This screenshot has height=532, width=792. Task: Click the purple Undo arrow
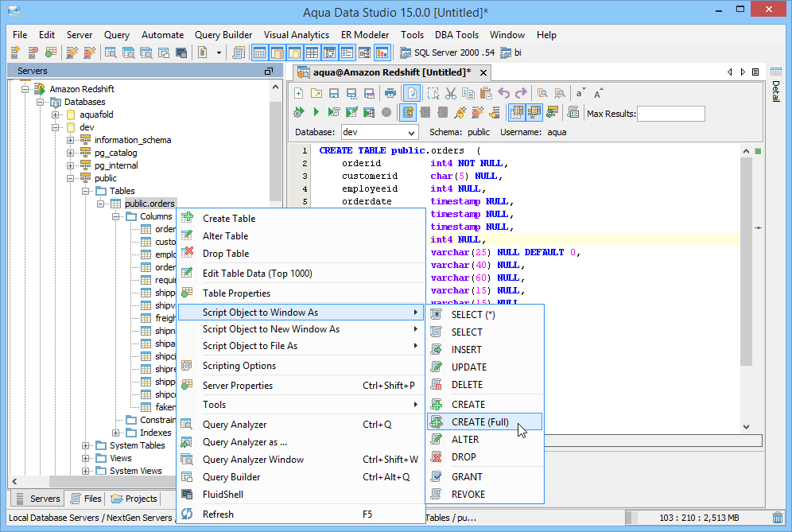tap(503, 93)
